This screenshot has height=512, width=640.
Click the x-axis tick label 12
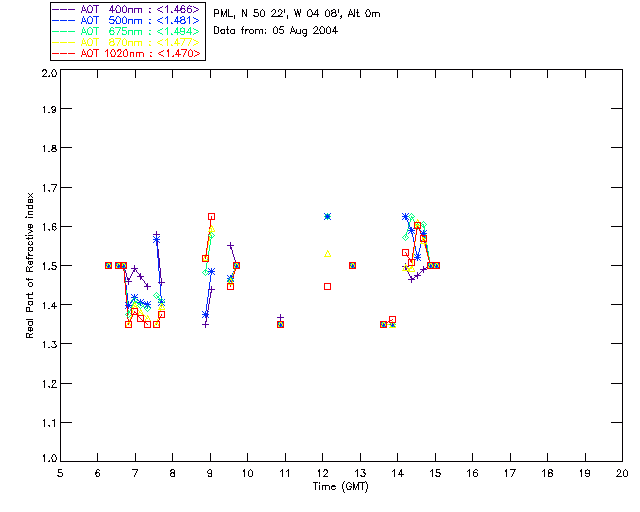pos(323,473)
